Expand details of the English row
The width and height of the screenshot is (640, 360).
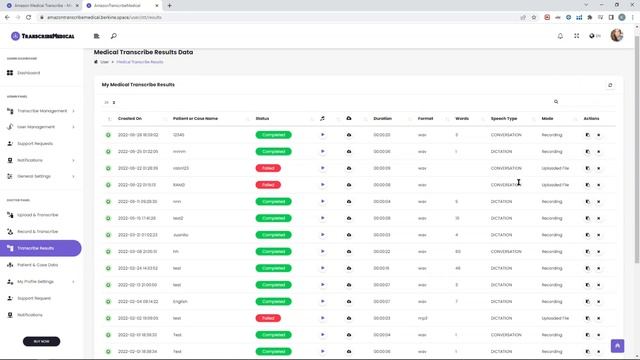(x=108, y=301)
